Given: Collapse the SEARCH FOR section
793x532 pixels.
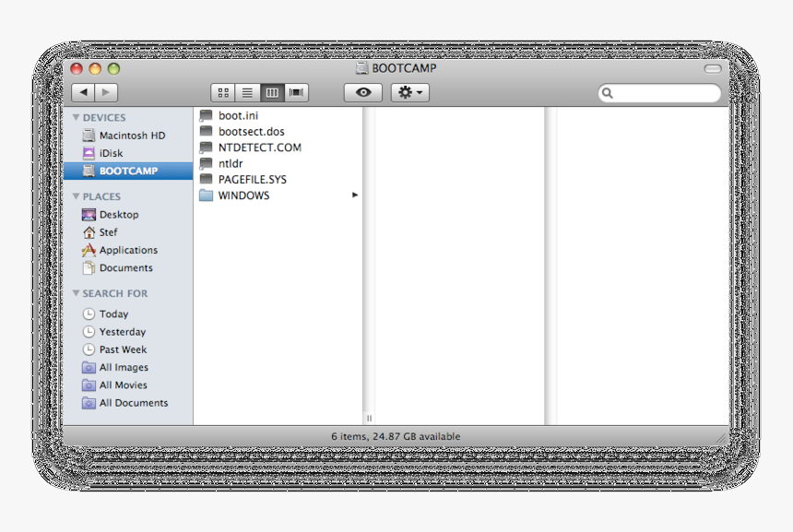Looking at the screenshot, I should pyautogui.click(x=76, y=293).
